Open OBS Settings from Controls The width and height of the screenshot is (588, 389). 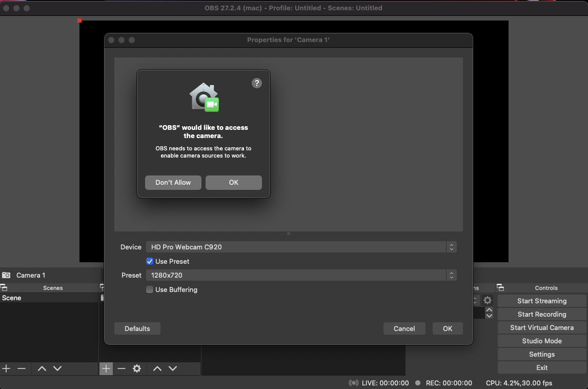click(542, 354)
